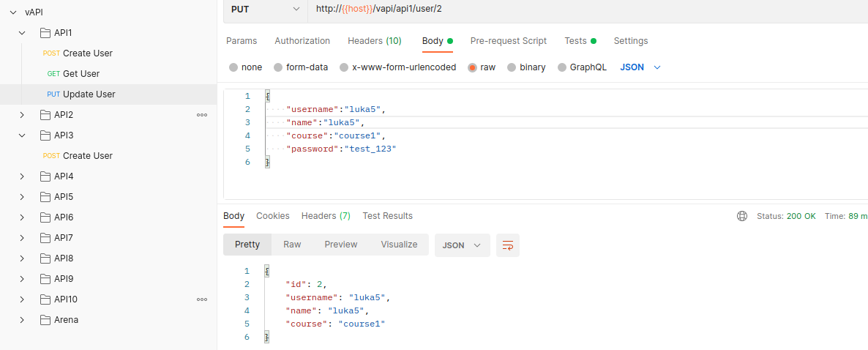The height and width of the screenshot is (350, 868).
Task: Select the binary body type radio button
Action: (x=512, y=67)
